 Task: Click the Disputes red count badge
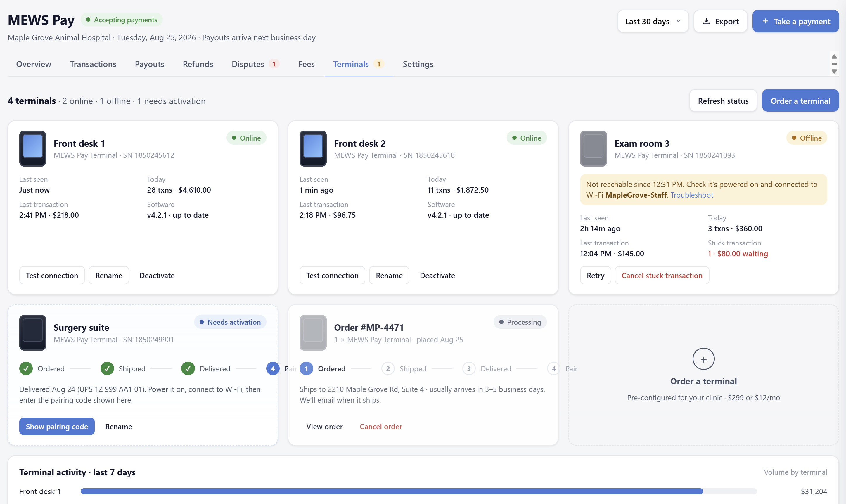pos(274,64)
